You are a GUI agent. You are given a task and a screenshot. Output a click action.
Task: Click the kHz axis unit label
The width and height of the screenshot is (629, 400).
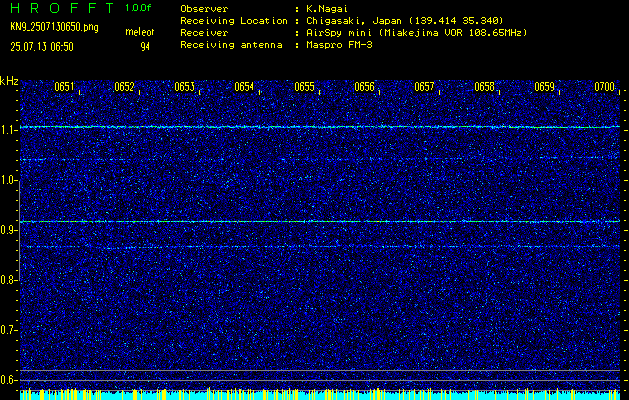tap(9, 81)
